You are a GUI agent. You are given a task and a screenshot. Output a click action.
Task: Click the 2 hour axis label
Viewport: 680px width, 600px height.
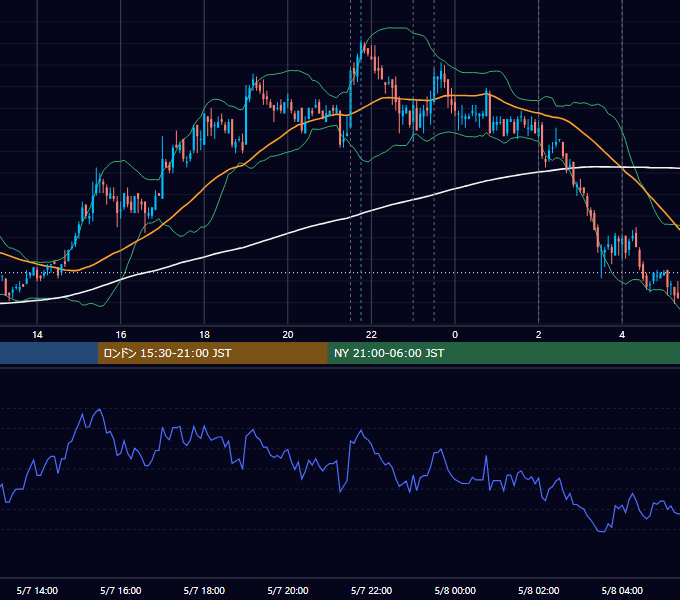pos(539,335)
